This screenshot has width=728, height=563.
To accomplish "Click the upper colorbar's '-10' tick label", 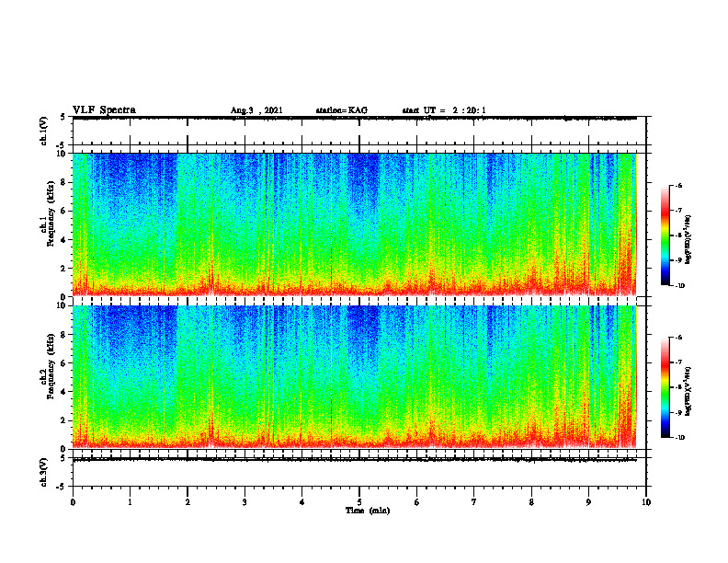I will [x=679, y=286].
